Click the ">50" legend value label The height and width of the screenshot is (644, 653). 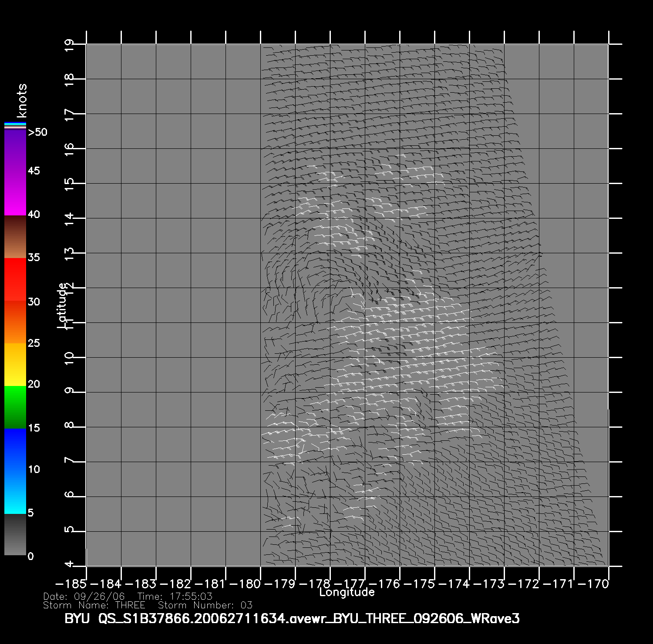tap(37, 132)
